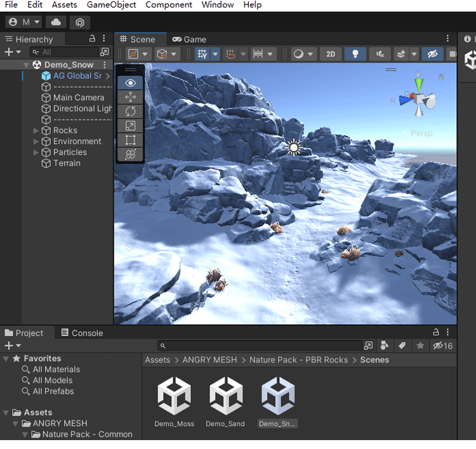Expand the Rocks object in Hierarchy
The image size is (476, 449).
36,131
